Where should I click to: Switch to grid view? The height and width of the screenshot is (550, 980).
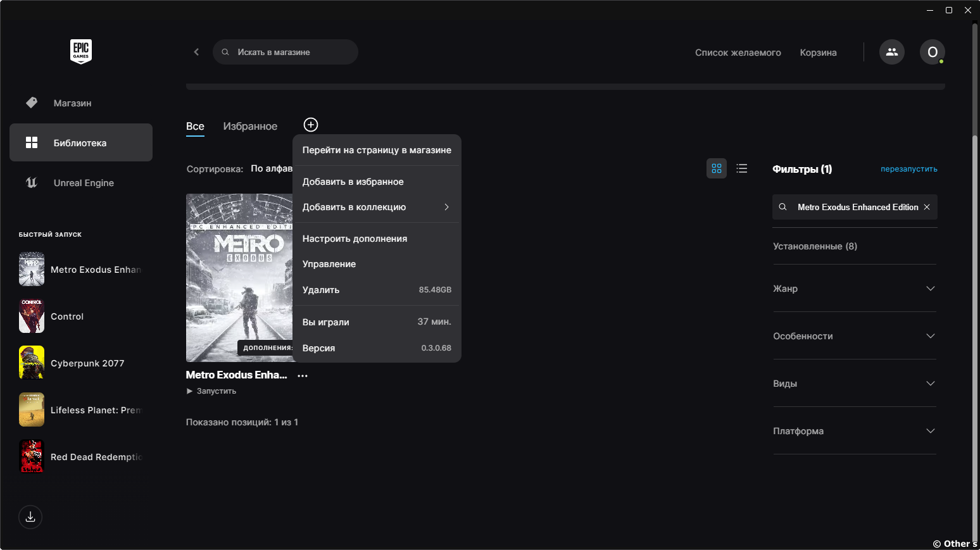pos(717,168)
